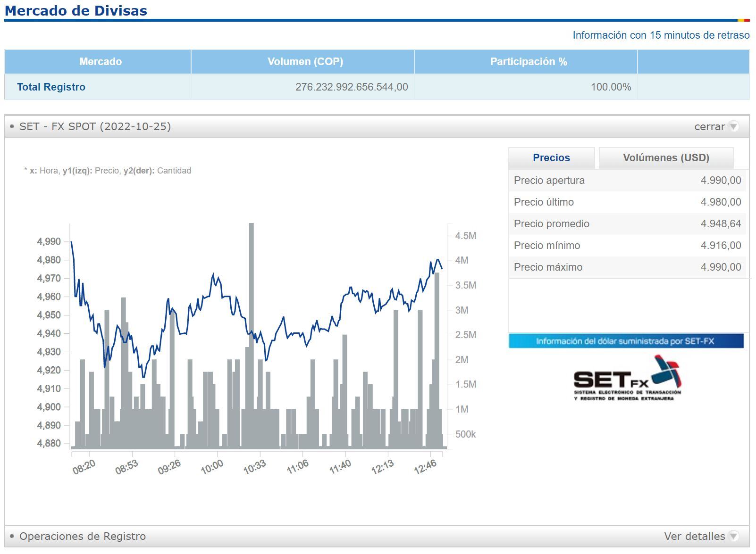This screenshot has height=554, width=756.
Task: Select the Precio apertura row
Action: pyautogui.click(x=627, y=181)
